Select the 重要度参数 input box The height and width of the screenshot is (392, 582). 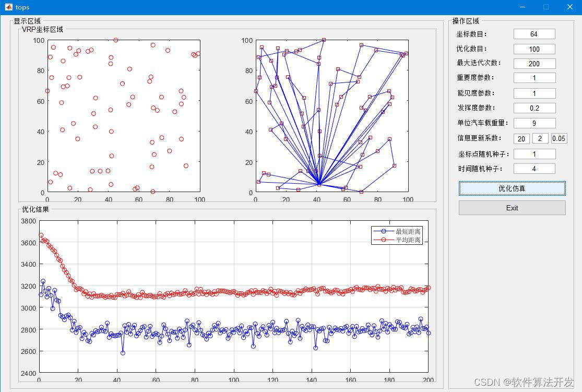click(534, 78)
